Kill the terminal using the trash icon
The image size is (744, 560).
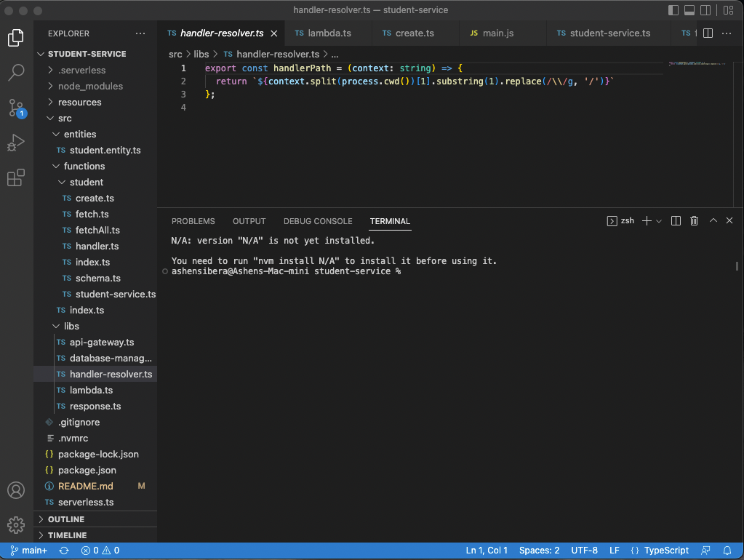[695, 220]
